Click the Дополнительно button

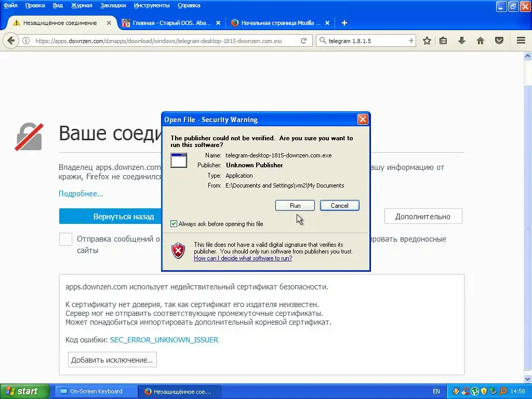423,217
